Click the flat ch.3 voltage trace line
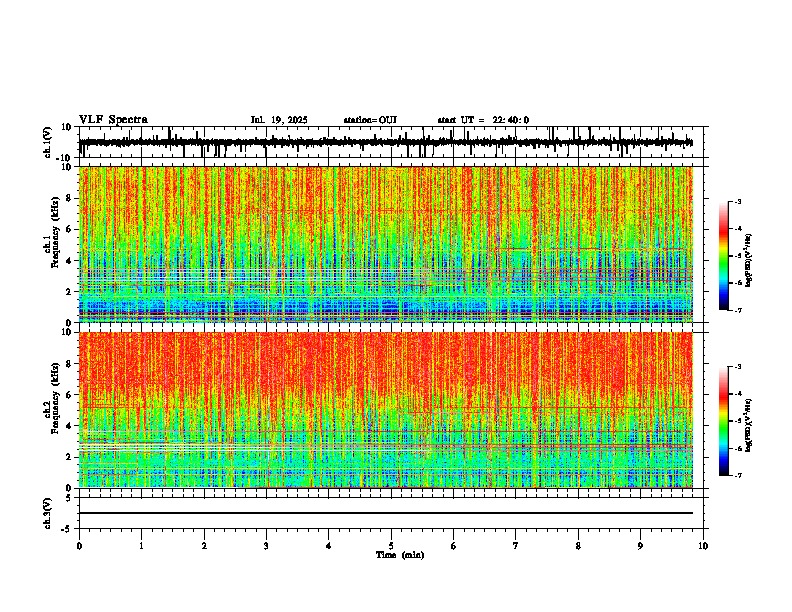Viewport: 792px width, 612px height. (386, 513)
